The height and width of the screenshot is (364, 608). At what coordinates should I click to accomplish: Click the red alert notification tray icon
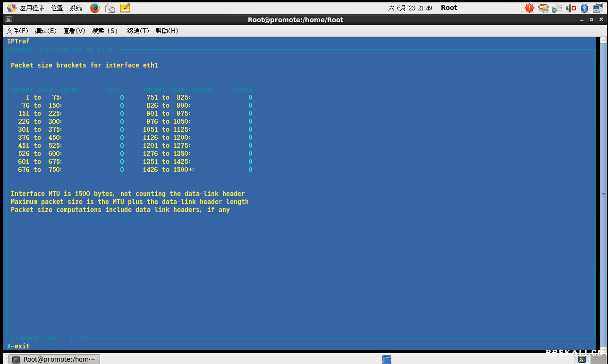pyautogui.click(x=530, y=8)
